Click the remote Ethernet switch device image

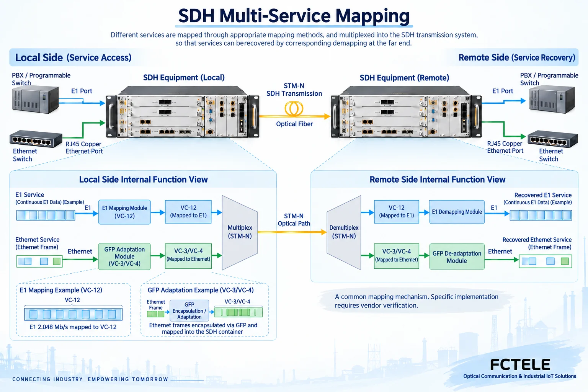click(552, 139)
